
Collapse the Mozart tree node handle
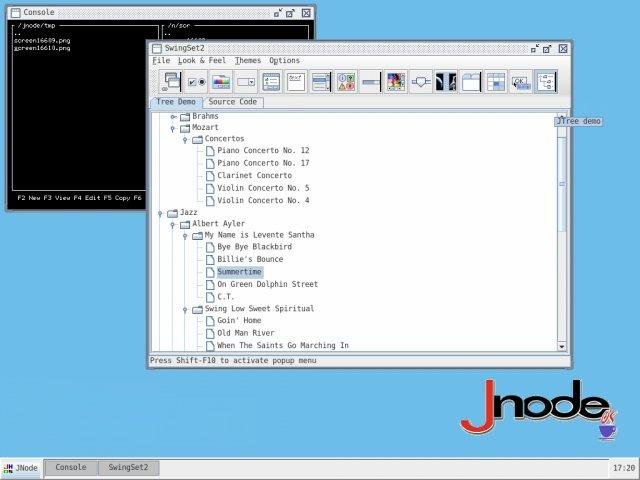pos(173,129)
